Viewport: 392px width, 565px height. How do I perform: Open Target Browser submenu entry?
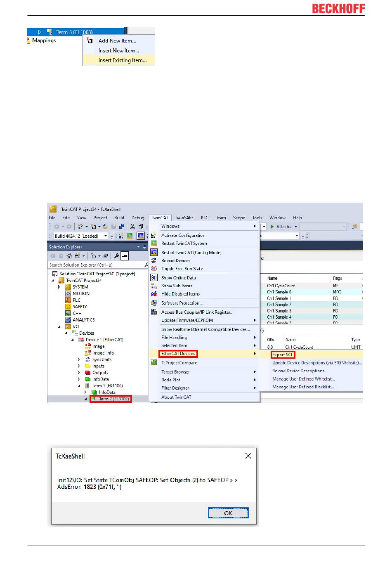[x=204, y=372]
